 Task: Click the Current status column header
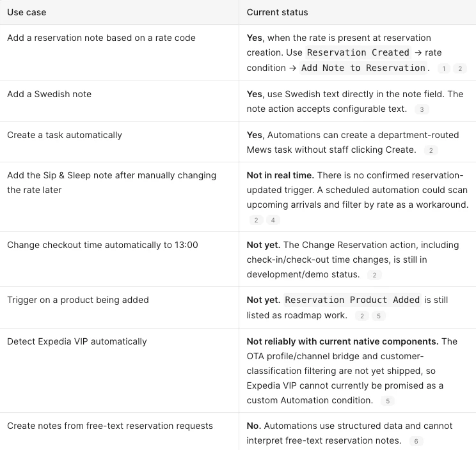click(277, 12)
